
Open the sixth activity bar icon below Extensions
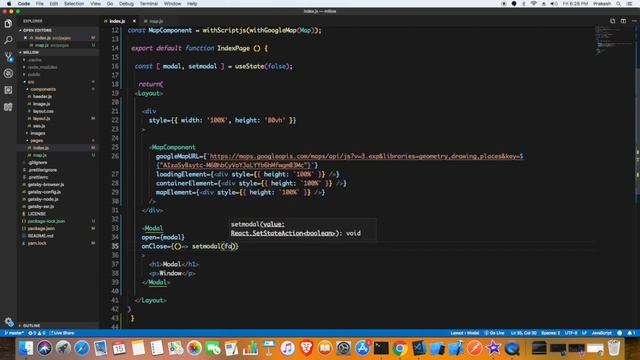point(8,107)
